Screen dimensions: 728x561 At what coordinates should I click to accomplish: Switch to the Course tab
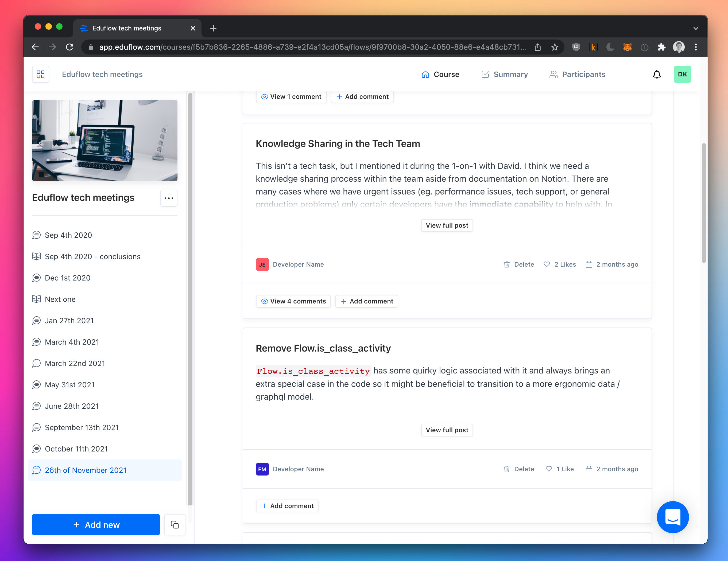point(440,74)
